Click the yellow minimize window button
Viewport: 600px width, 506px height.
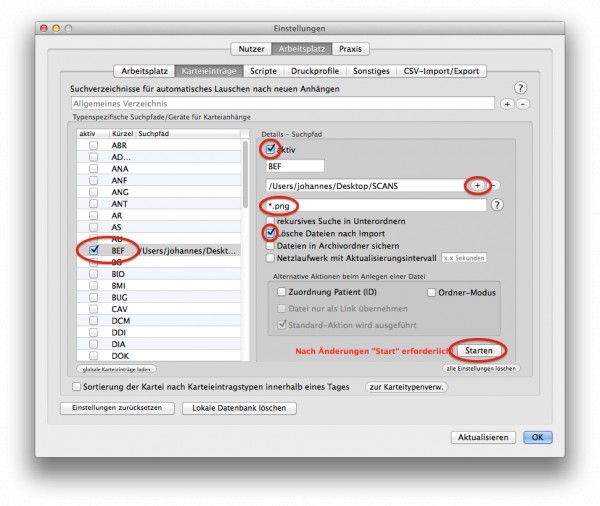pyautogui.click(x=56, y=28)
